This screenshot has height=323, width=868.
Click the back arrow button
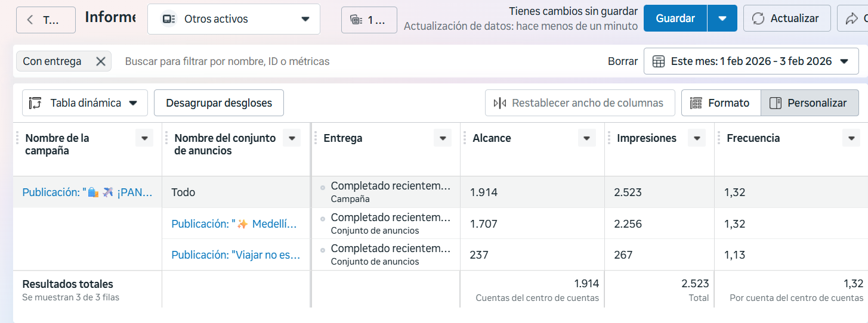click(30, 20)
